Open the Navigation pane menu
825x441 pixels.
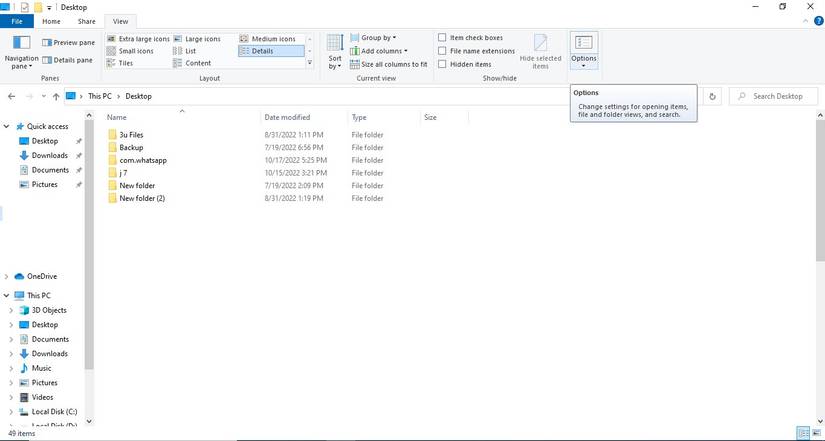coord(22,53)
